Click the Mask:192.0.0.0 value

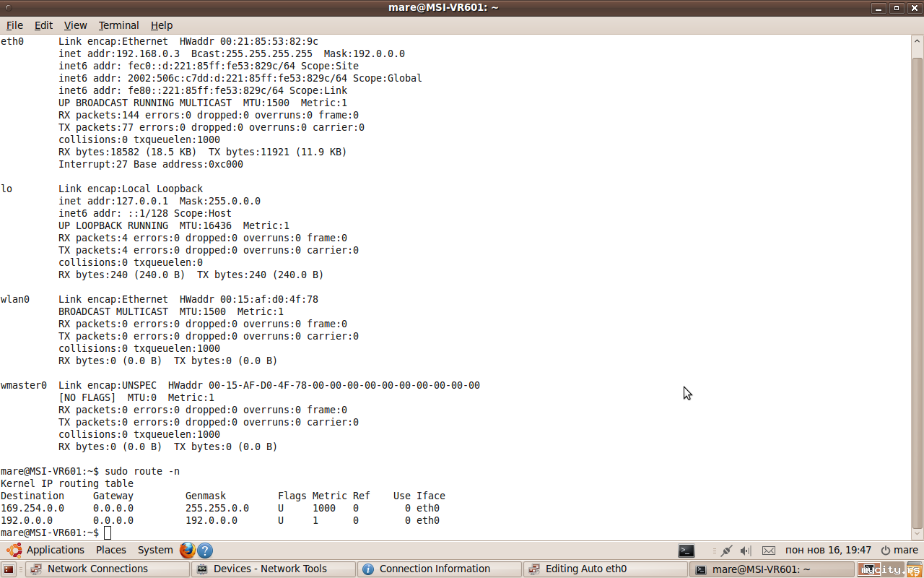pos(365,53)
